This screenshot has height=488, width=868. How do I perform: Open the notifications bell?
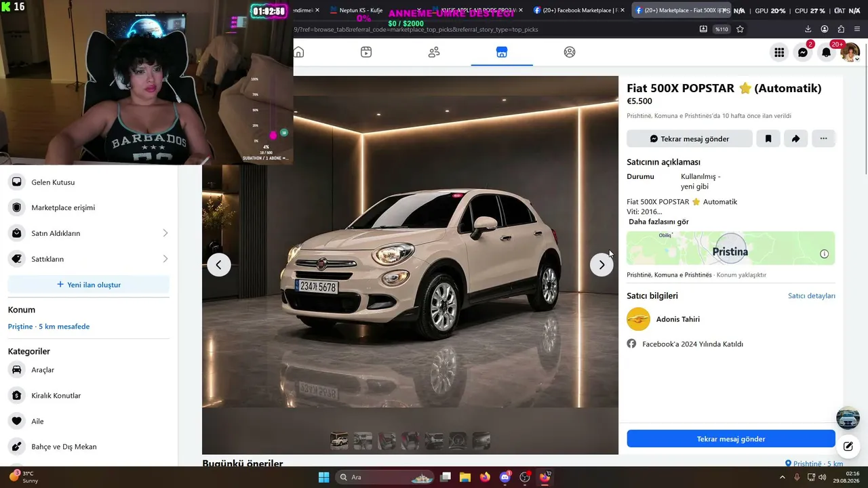pos(827,52)
